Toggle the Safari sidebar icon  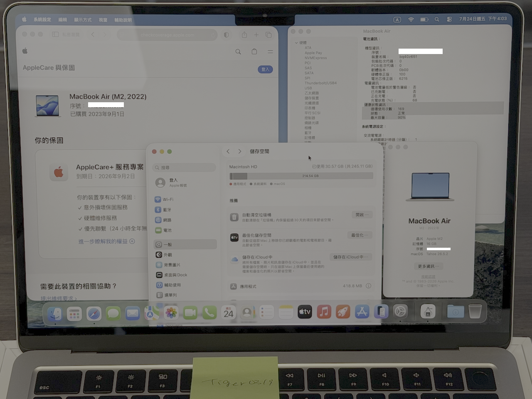[x=55, y=34]
